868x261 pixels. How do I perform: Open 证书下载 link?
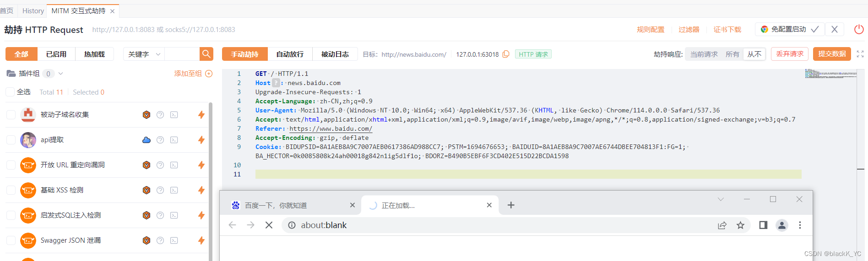pyautogui.click(x=727, y=29)
